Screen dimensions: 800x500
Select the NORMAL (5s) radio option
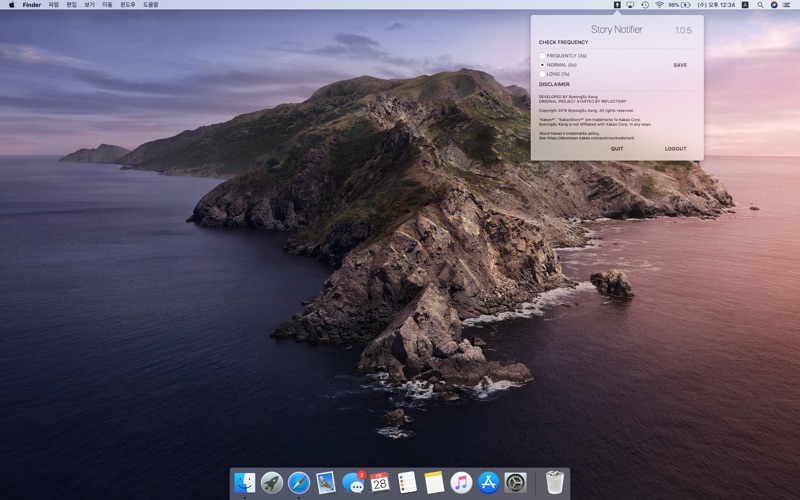[542, 65]
